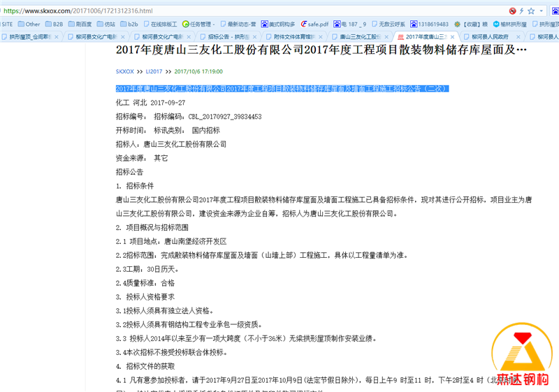Click the highlighted 招标公告（二次）title line

pos(282,89)
